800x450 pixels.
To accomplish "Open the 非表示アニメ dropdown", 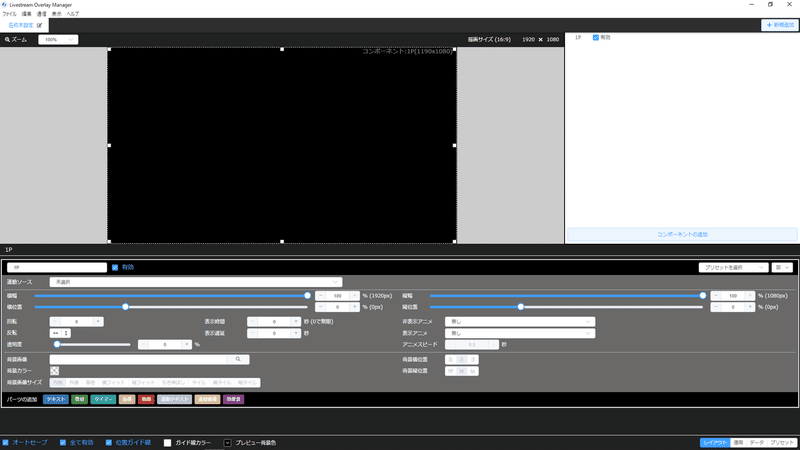I will (x=520, y=322).
